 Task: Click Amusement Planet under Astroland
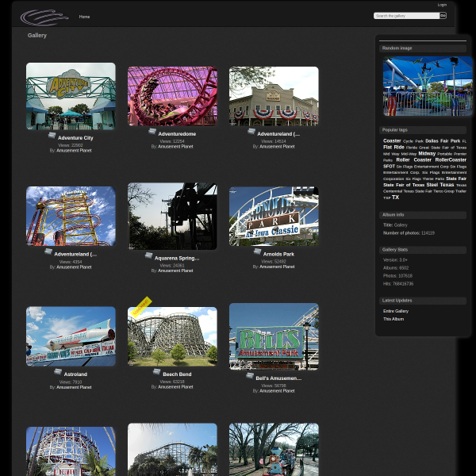coord(74,387)
